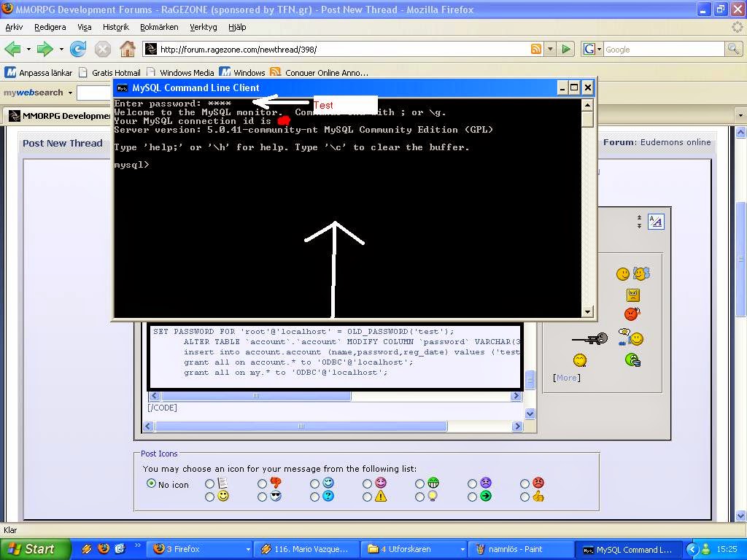The height and width of the screenshot is (560, 747).
Task: Open the back button history dropdown
Action: 28,49
